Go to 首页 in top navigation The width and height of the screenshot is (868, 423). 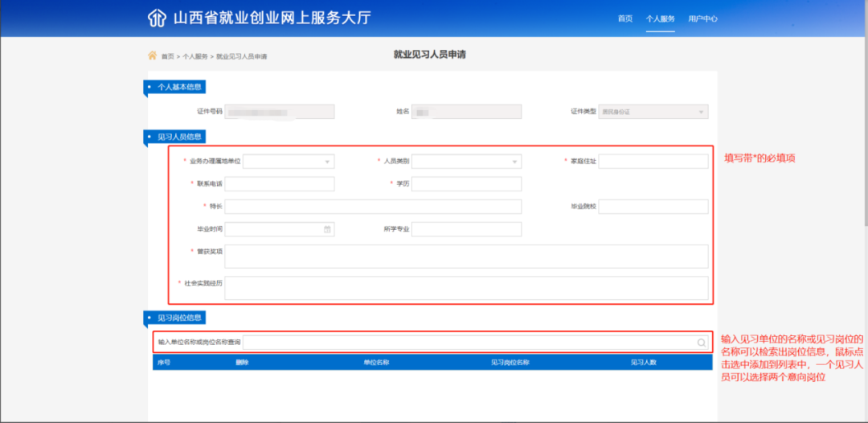pyautogui.click(x=624, y=18)
